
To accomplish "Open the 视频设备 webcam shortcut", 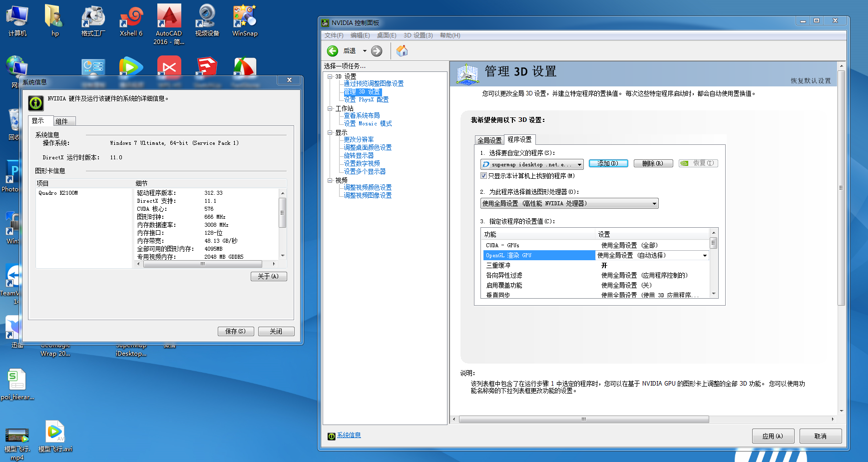I will (x=207, y=20).
